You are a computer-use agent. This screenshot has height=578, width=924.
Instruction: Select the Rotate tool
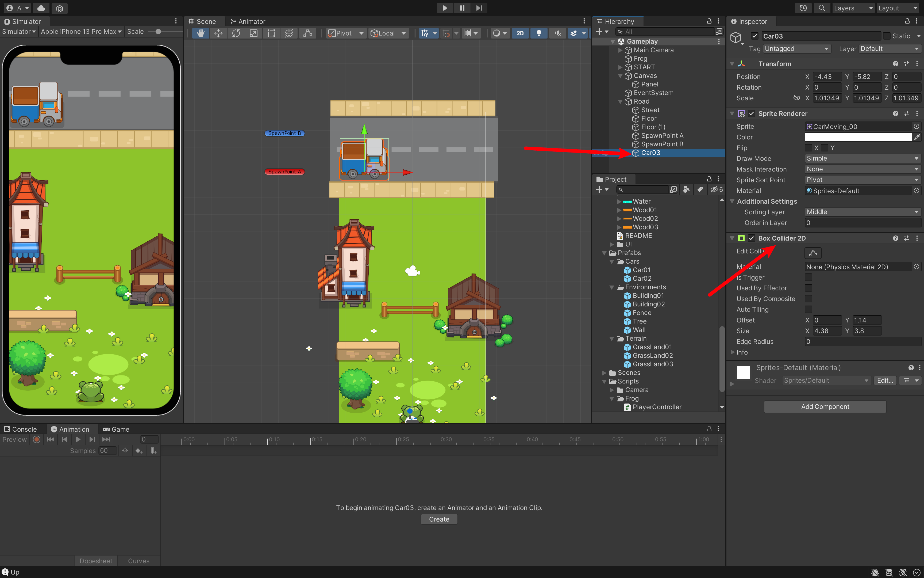(236, 33)
